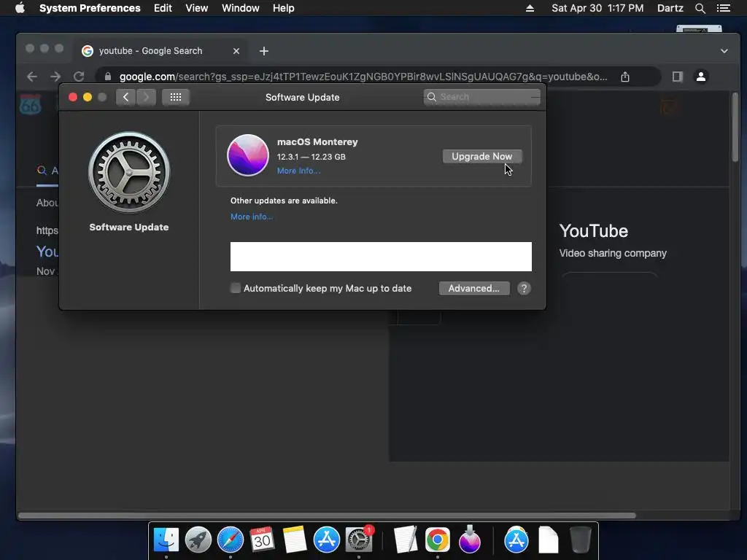Expand the browser tab search chevron
Viewport: 747px width, 560px height.
pyautogui.click(x=724, y=51)
